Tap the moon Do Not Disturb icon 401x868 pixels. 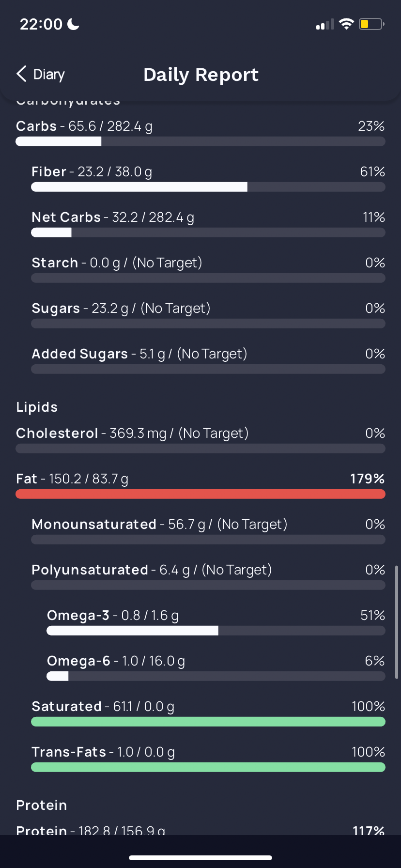pos(73,24)
